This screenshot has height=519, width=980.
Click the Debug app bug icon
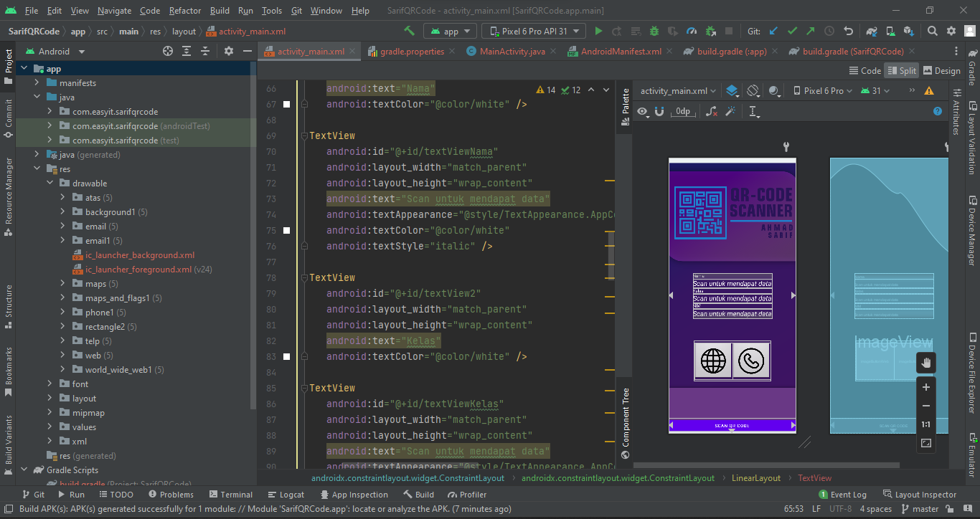654,32
